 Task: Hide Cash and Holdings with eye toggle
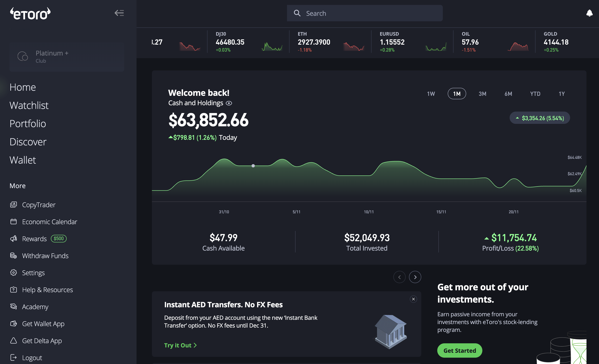pos(229,103)
